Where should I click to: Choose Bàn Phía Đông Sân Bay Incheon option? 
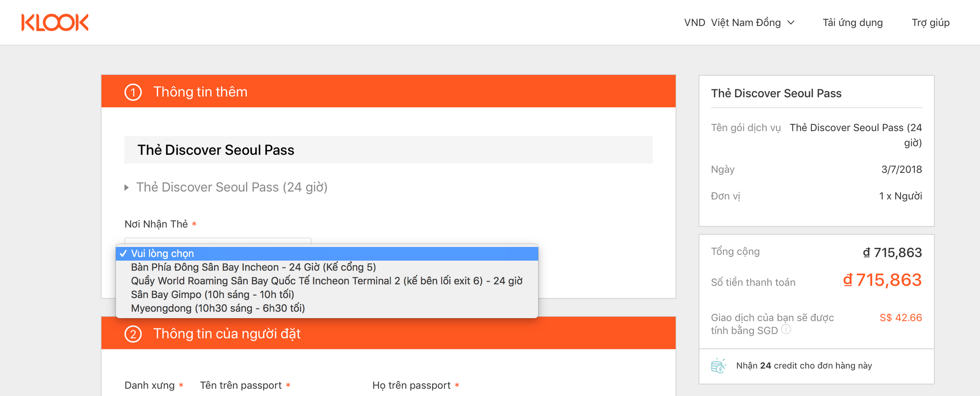tap(253, 267)
